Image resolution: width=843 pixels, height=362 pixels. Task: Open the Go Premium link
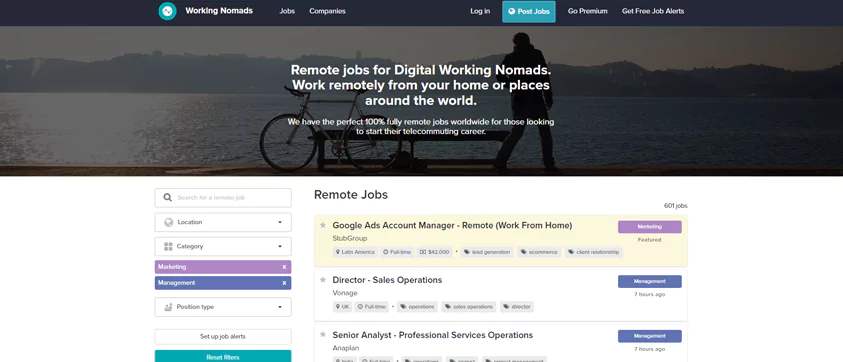(588, 11)
